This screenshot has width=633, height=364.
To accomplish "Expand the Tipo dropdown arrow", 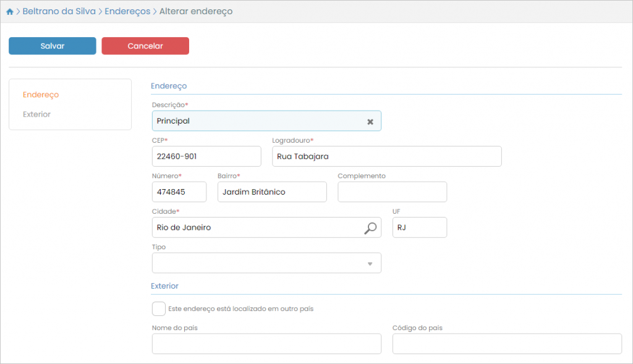I will [370, 264].
